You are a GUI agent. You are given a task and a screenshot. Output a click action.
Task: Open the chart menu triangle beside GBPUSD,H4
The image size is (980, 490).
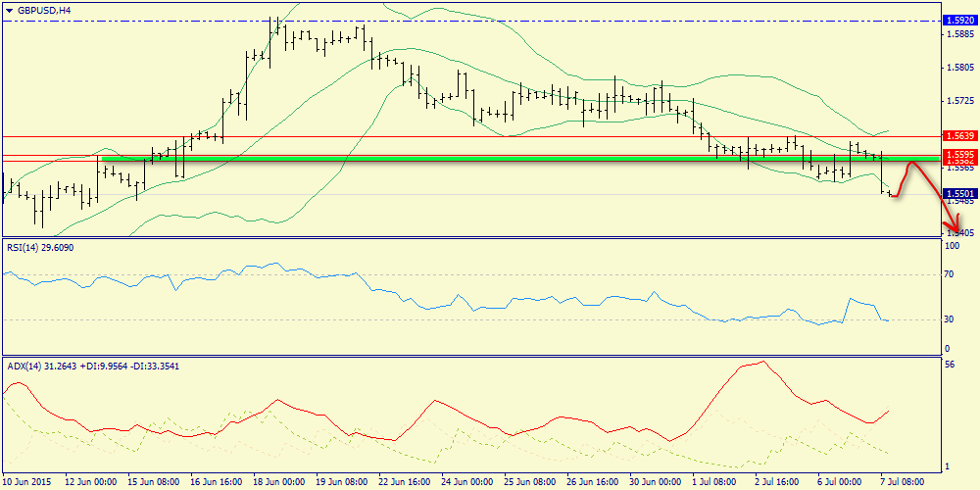coord(9,10)
